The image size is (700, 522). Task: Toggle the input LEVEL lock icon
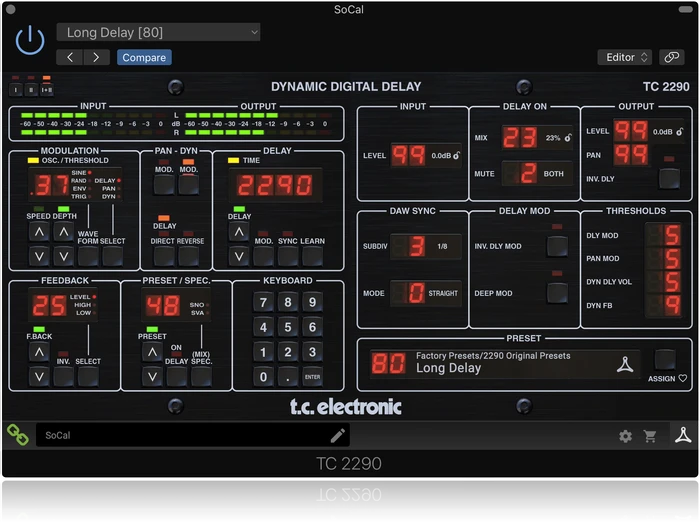point(456,155)
